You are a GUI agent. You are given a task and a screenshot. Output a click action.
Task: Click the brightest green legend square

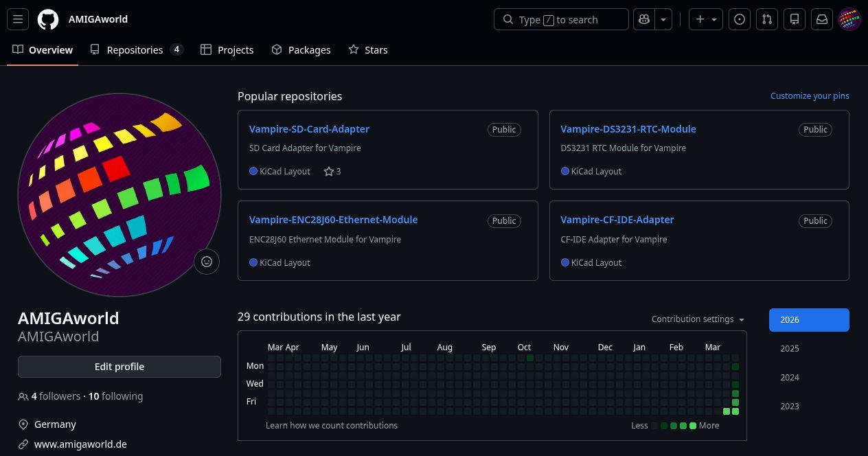pos(693,426)
